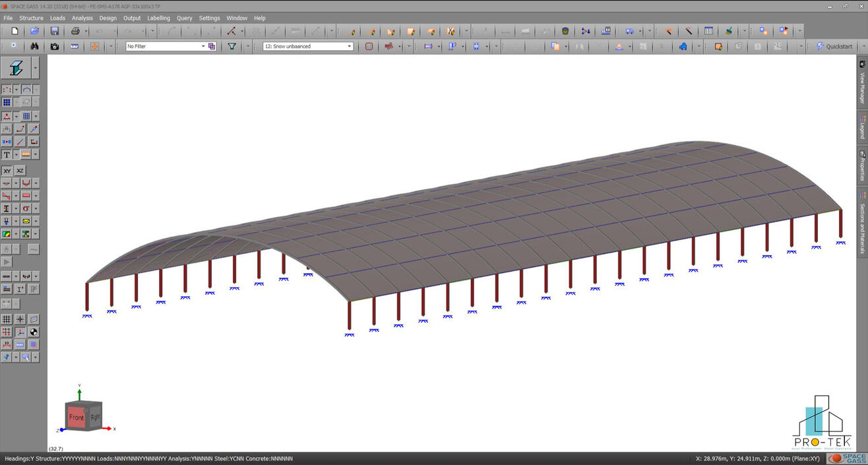Screen dimensions: 868x465
Task: Open the '12: Snow unbaanced' load case dropdown
Action: pos(307,46)
